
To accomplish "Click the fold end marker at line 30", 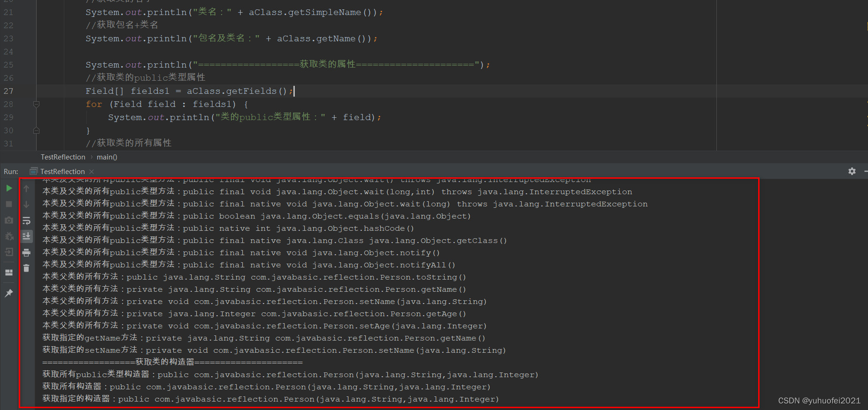I will pyautogui.click(x=36, y=130).
